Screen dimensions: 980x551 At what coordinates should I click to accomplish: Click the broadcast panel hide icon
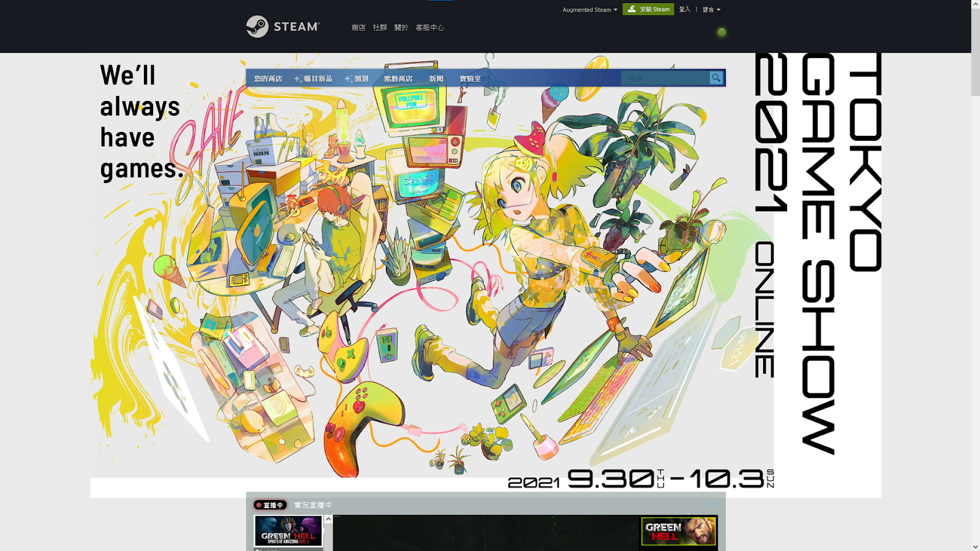(x=713, y=504)
